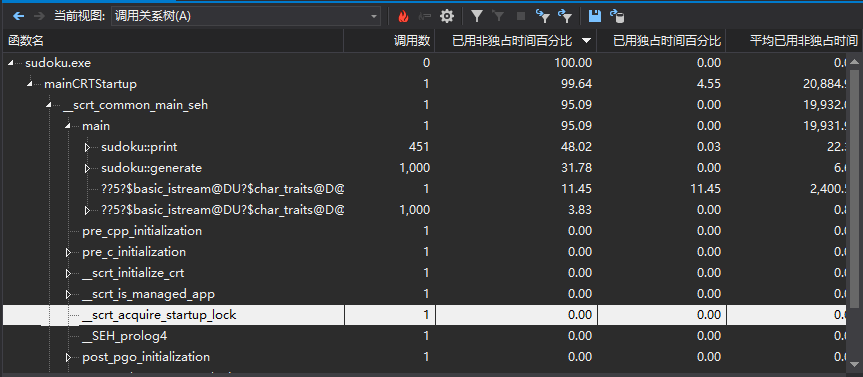863x377 pixels.
Task: Expand the __scrt_initialize_crt node
Action: point(68,273)
